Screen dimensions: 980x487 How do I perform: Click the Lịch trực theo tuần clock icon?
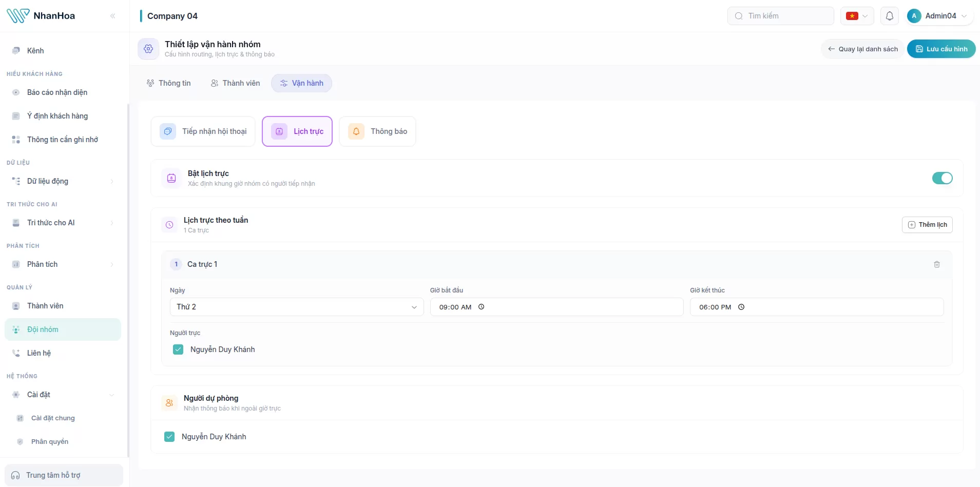click(x=169, y=225)
